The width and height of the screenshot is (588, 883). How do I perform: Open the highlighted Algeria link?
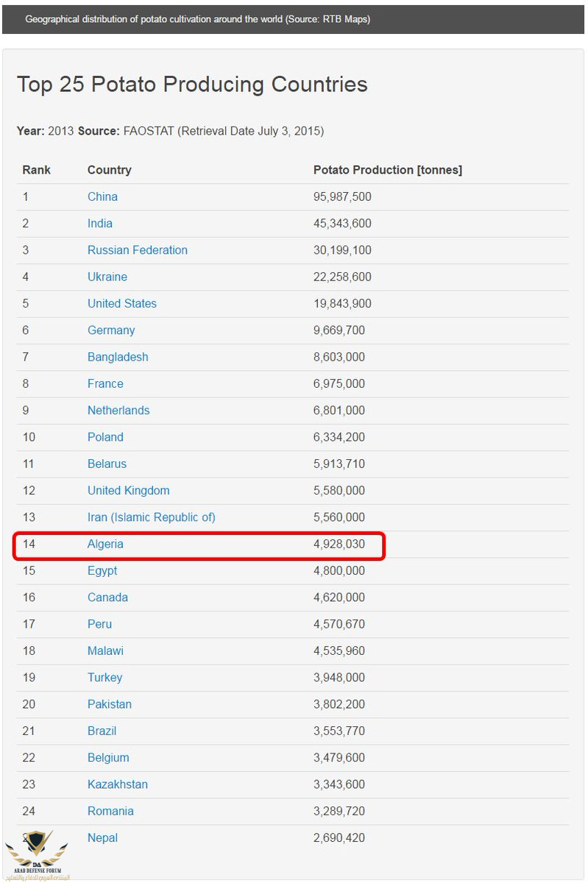click(105, 544)
